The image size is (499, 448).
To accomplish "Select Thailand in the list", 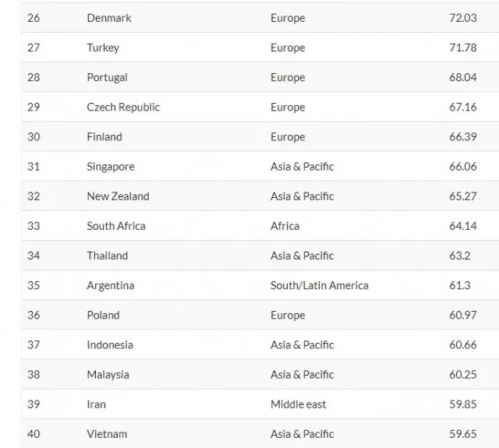I will (x=107, y=256).
